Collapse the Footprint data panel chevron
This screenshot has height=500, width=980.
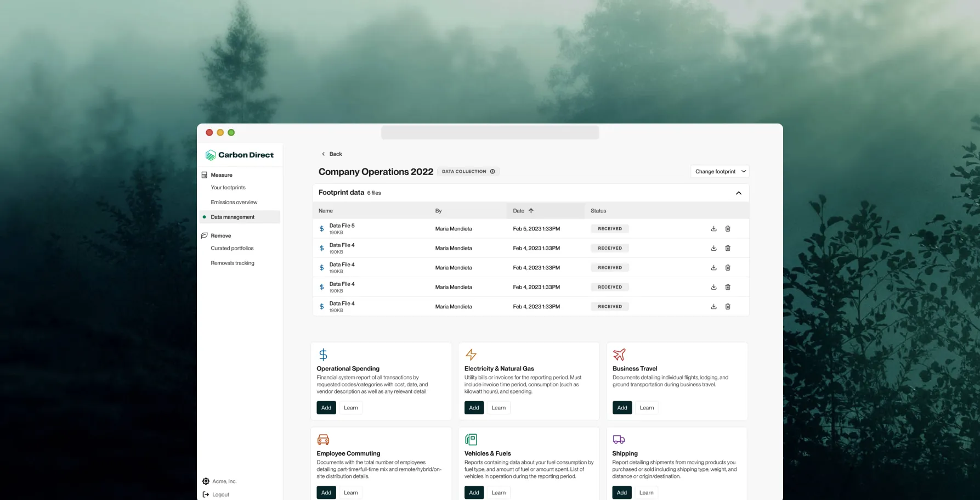(739, 193)
